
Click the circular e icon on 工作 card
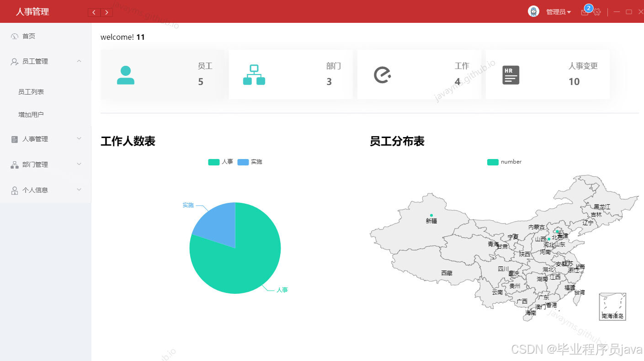[383, 74]
